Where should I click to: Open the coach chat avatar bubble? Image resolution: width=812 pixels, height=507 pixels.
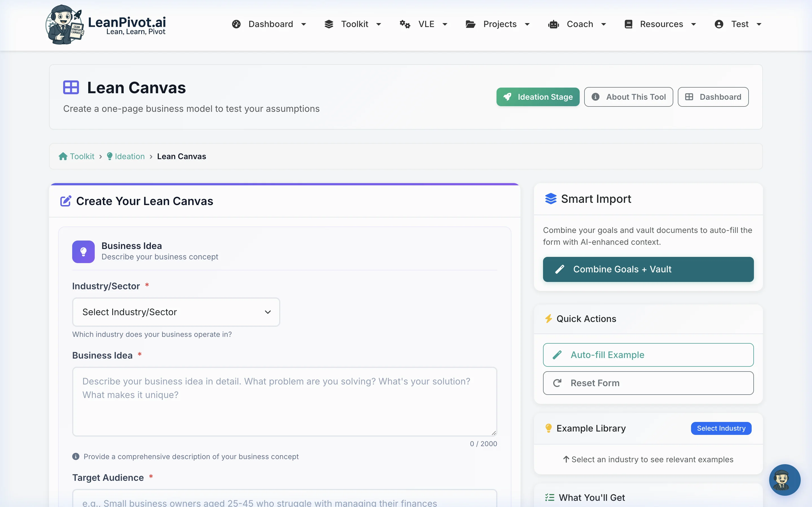click(x=784, y=479)
